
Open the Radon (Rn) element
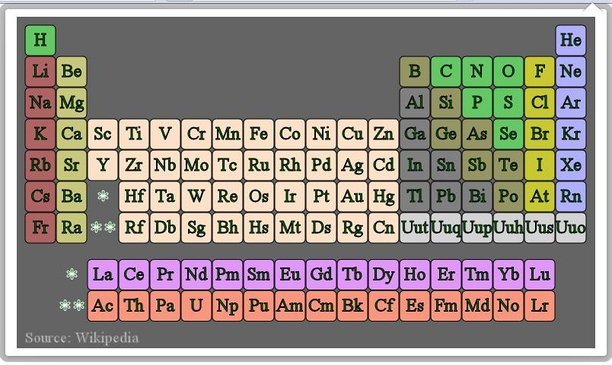(x=571, y=196)
